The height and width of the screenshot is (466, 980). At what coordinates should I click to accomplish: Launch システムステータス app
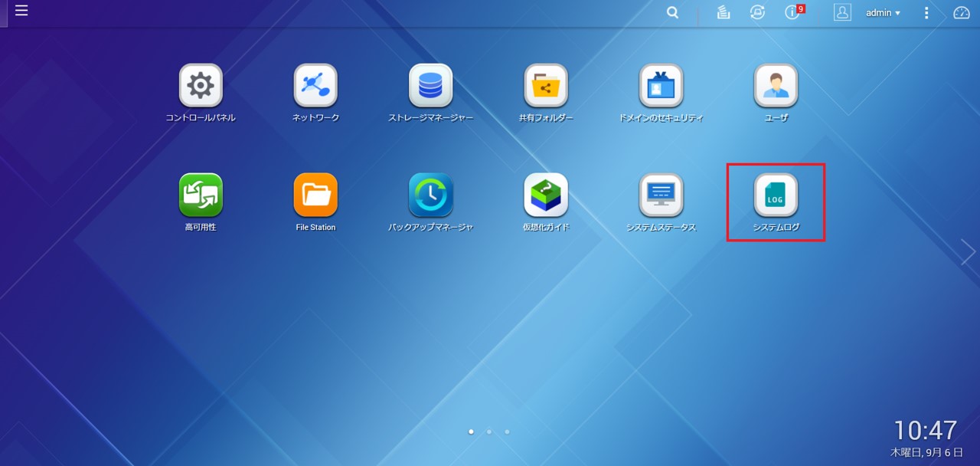661,195
